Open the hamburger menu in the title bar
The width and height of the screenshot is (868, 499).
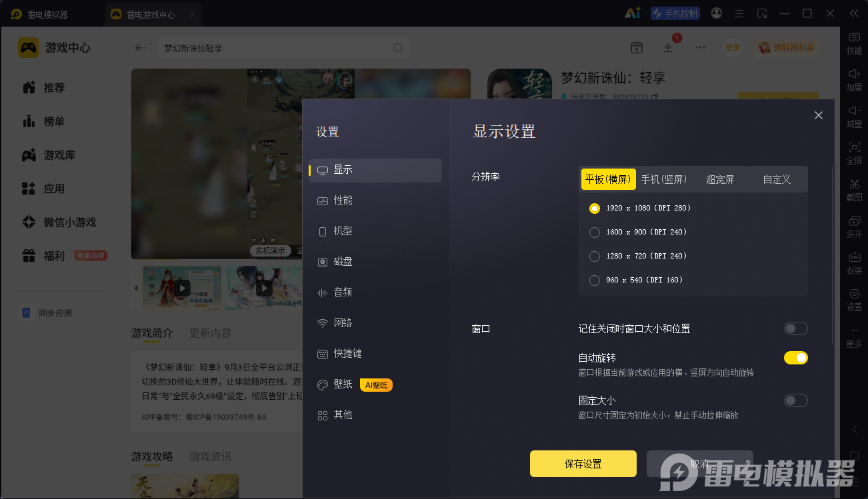[x=739, y=13]
